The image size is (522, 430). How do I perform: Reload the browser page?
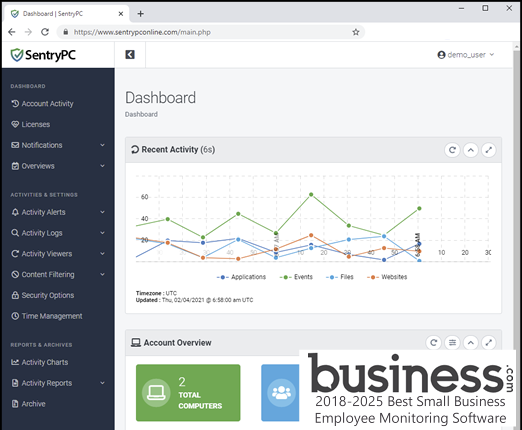(45, 32)
